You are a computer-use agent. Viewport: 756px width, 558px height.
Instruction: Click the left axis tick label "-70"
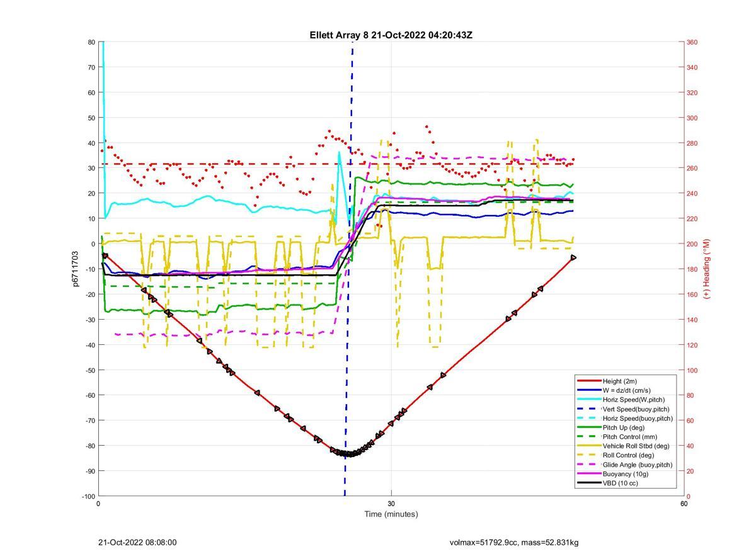[x=90, y=421]
